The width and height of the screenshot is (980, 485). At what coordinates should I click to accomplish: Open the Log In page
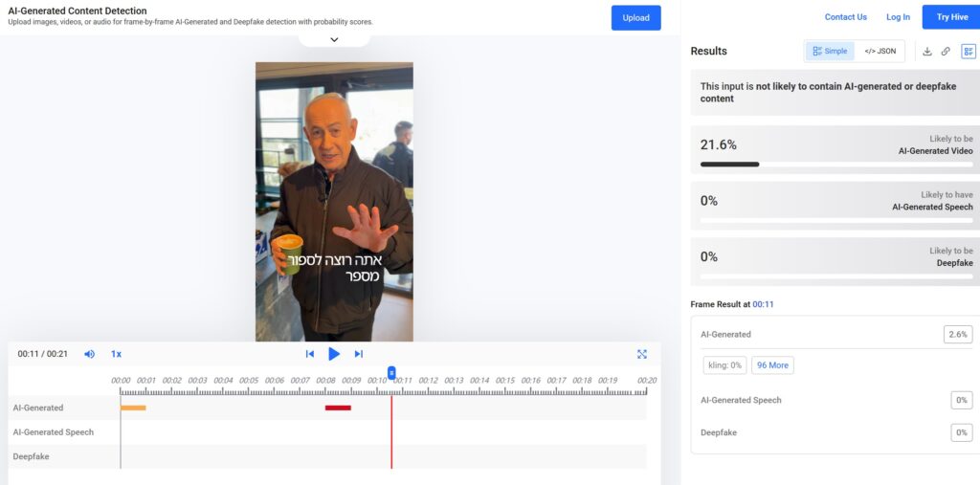[898, 17]
